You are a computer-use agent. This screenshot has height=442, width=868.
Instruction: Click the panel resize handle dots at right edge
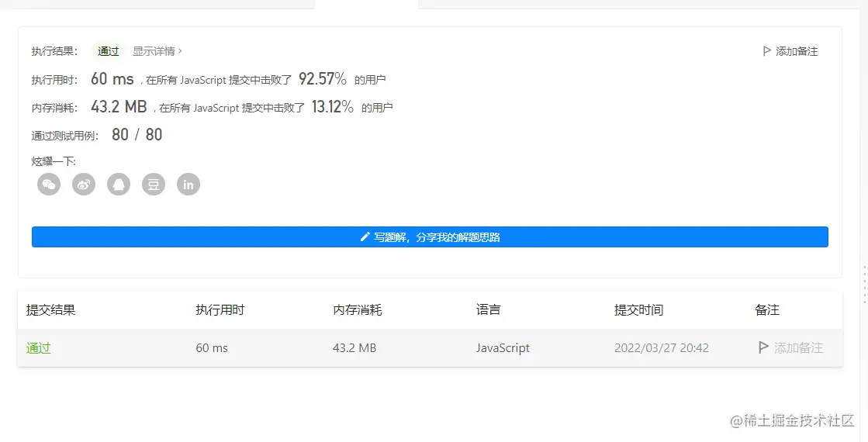(865, 285)
